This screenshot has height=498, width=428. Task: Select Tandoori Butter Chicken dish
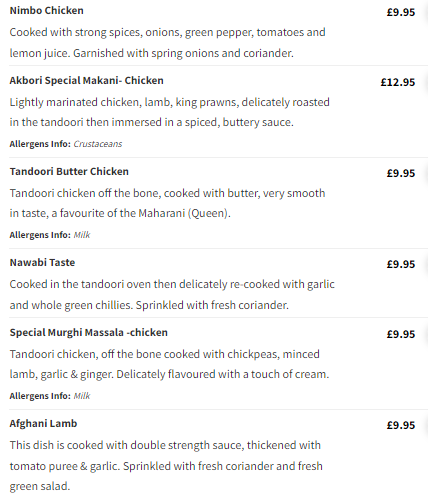(69, 172)
